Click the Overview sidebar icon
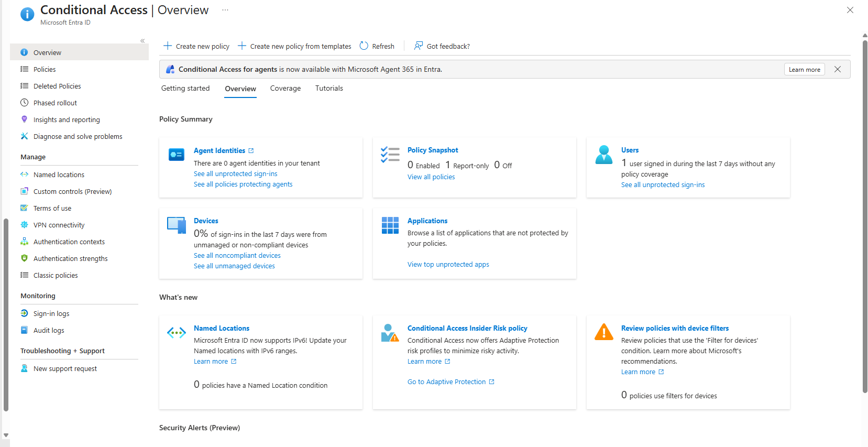Screen dimensions: 868x447 click(24, 52)
